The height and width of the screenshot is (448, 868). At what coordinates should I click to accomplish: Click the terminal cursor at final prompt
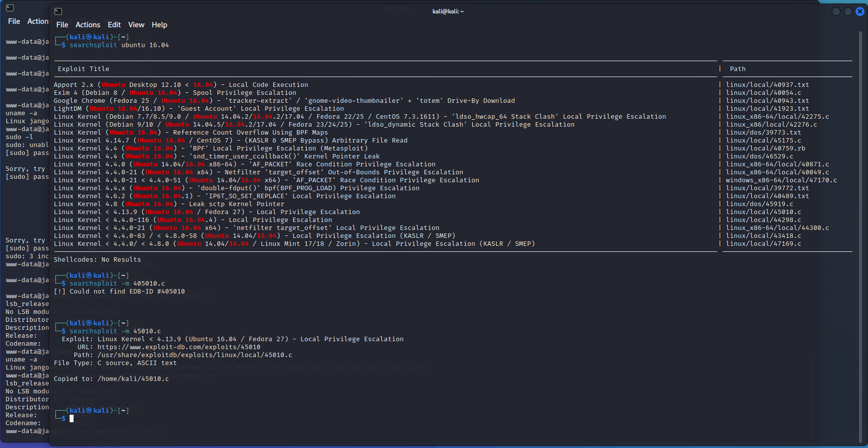click(x=72, y=419)
